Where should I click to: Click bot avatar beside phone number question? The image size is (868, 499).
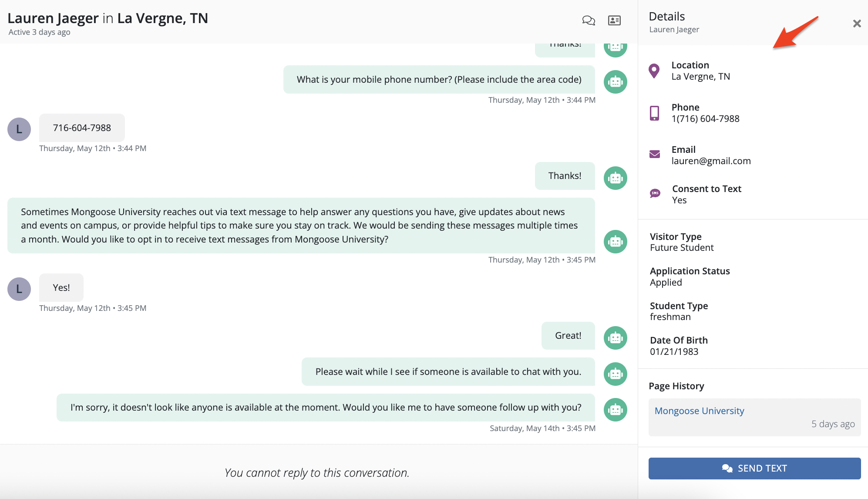615,82
